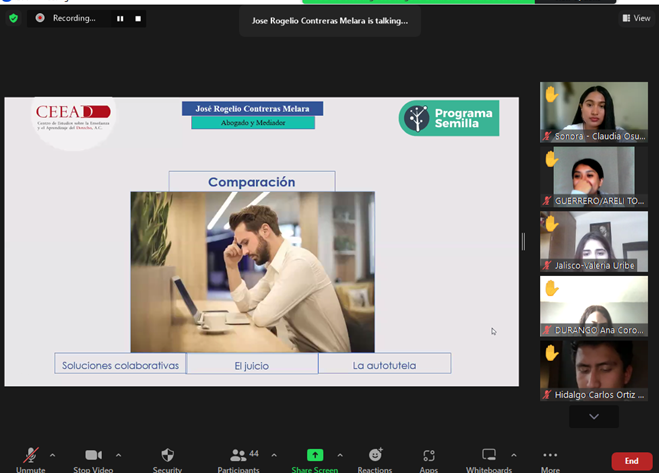Click raised hand icon on Sonora Claudia's tile
The image size is (659, 473).
[551, 94]
